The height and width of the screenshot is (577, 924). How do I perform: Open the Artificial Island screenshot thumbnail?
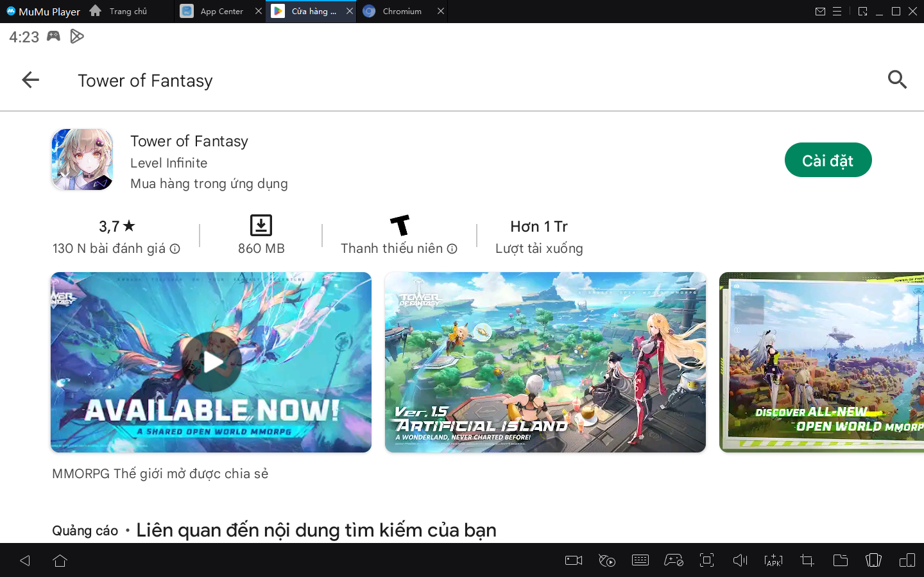point(545,362)
